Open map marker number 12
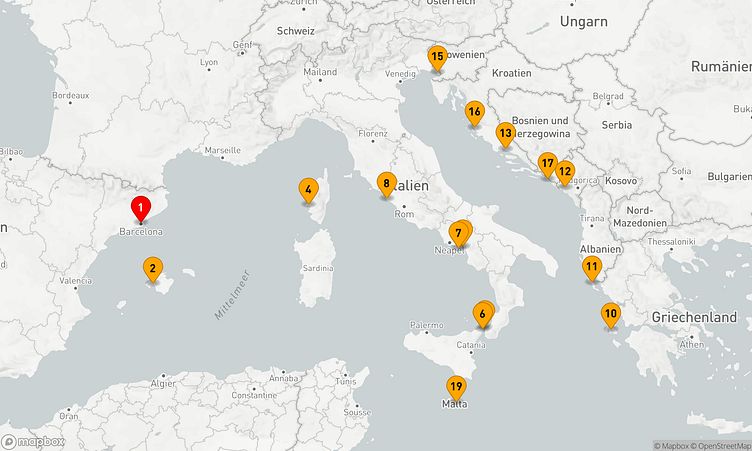The height and width of the screenshot is (451, 752). (565, 171)
